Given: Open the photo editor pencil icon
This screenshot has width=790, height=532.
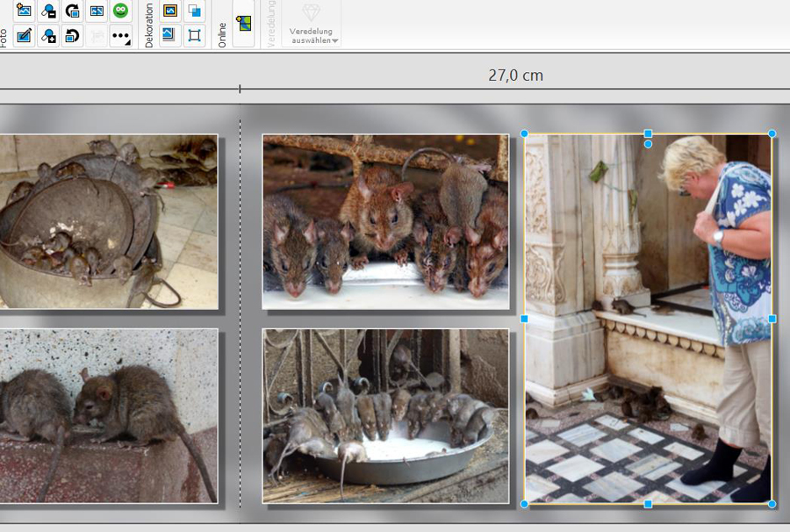Looking at the screenshot, I should coord(24,36).
